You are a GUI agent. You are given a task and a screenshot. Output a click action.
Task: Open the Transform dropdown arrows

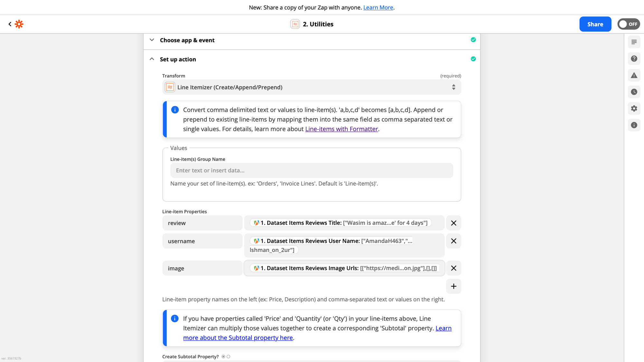pos(453,87)
